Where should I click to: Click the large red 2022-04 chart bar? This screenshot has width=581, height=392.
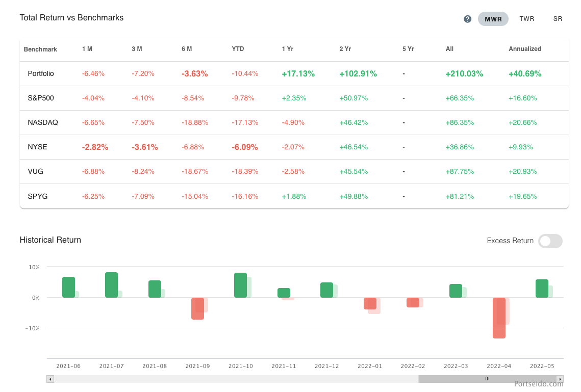[x=498, y=319]
